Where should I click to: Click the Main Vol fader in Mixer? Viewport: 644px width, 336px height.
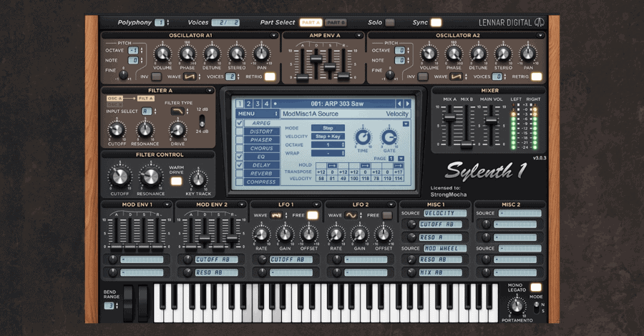point(491,122)
